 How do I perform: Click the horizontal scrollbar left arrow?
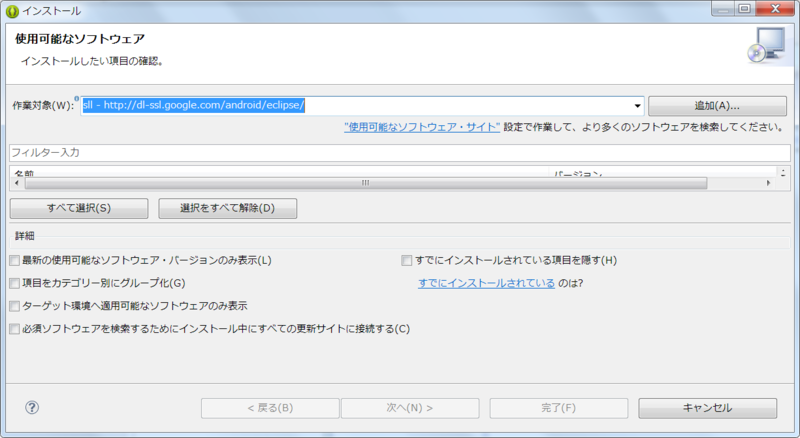pos(17,183)
